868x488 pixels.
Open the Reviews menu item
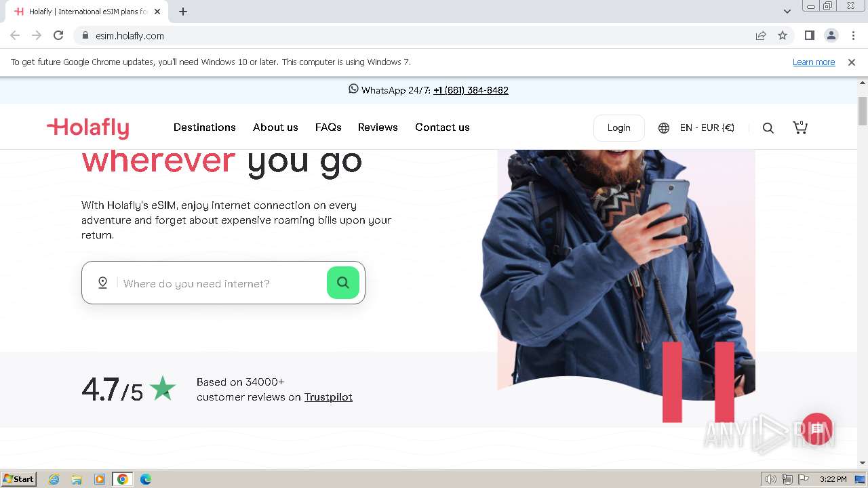[378, 127]
